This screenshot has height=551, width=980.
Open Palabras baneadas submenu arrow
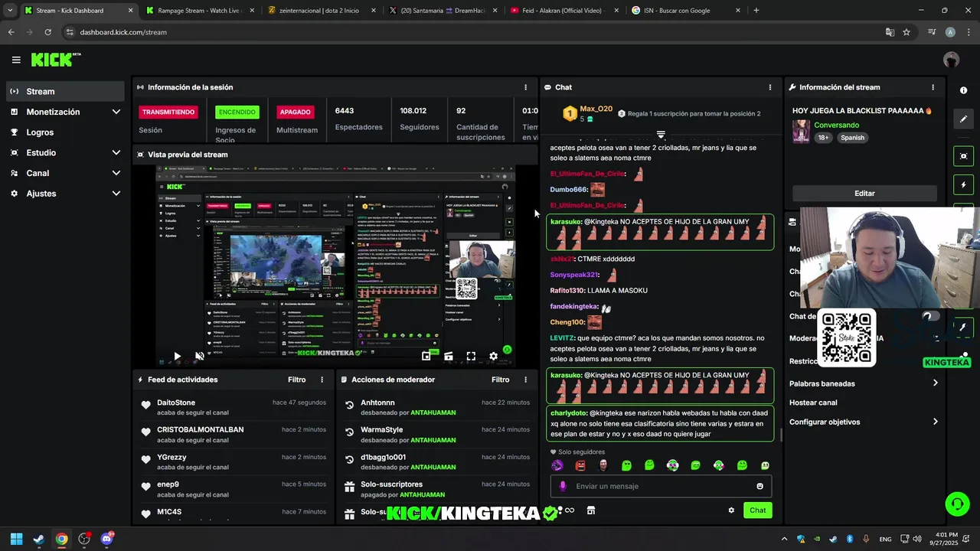pos(935,383)
